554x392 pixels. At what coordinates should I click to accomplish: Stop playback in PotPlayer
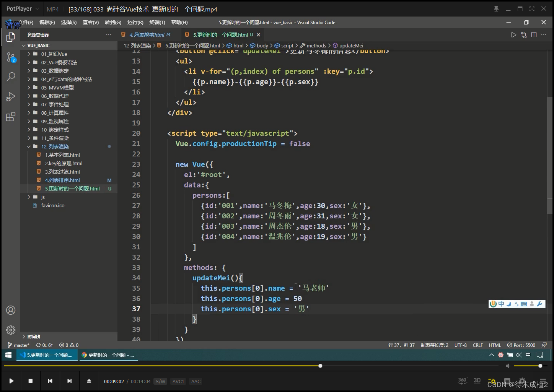(31, 381)
